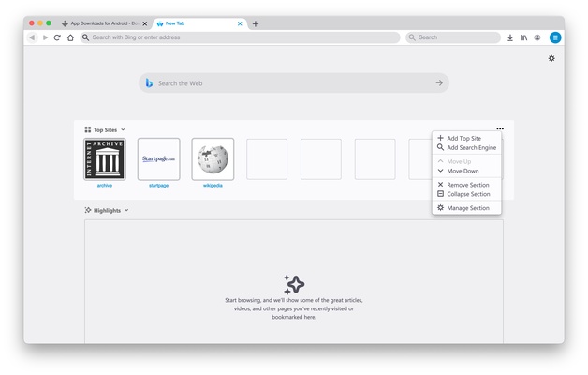The height and width of the screenshot is (375, 588).
Task: Click the startpage link label
Action: pyautogui.click(x=158, y=186)
